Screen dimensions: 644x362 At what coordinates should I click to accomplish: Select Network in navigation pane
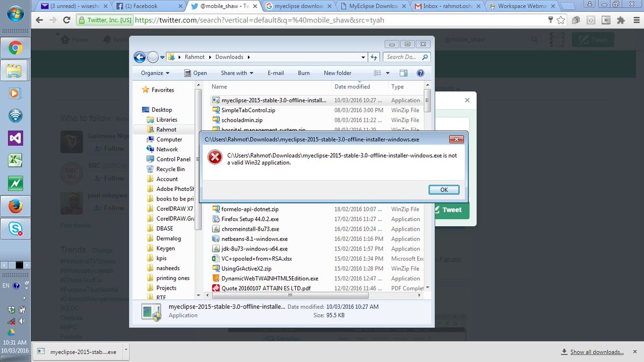tap(163, 149)
